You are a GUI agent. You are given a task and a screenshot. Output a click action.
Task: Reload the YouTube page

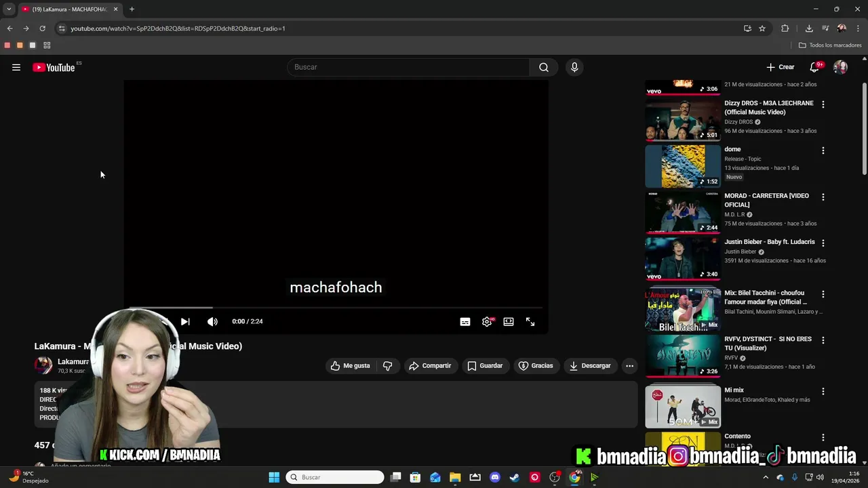42,28
